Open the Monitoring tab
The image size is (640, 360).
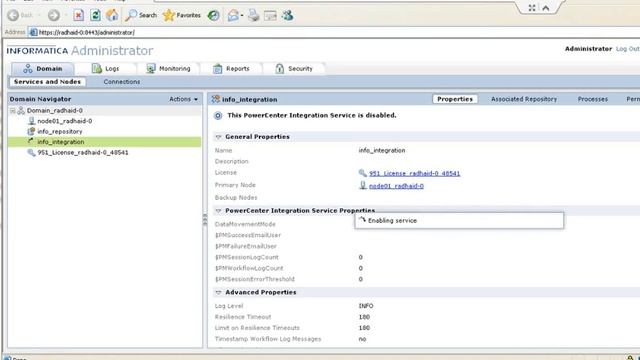point(168,69)
